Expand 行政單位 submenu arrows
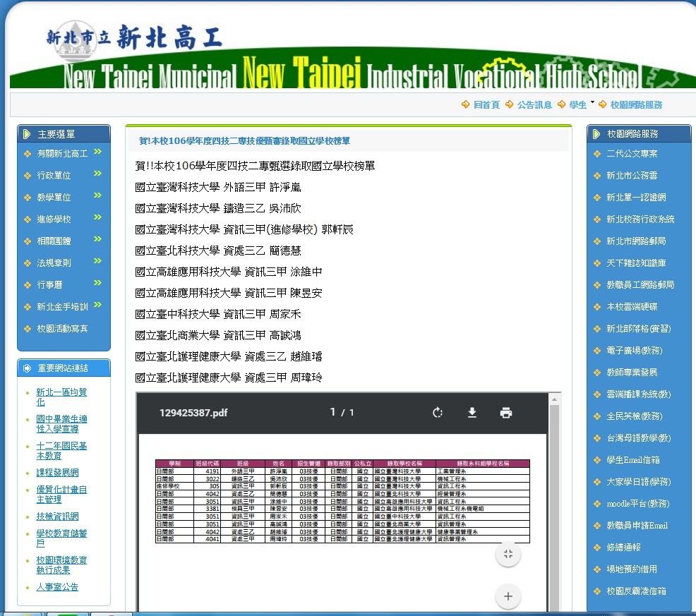This screenshot has height=616, width=696. point(98,174)
